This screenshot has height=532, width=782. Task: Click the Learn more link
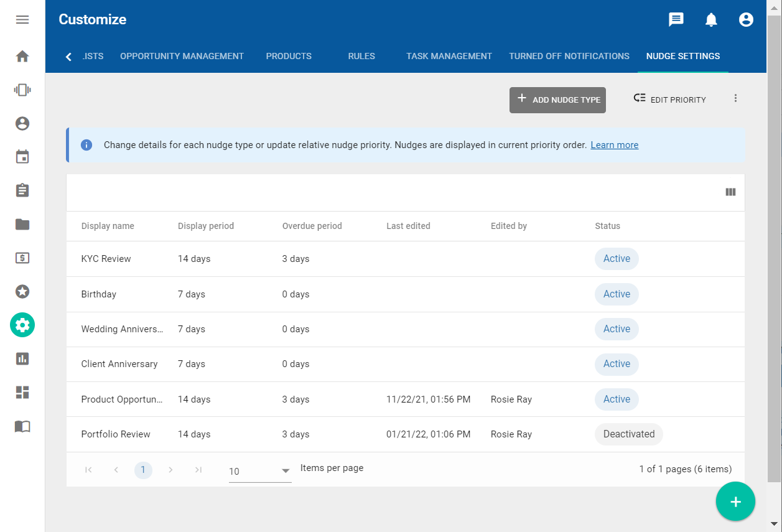[x=614, y=145]
